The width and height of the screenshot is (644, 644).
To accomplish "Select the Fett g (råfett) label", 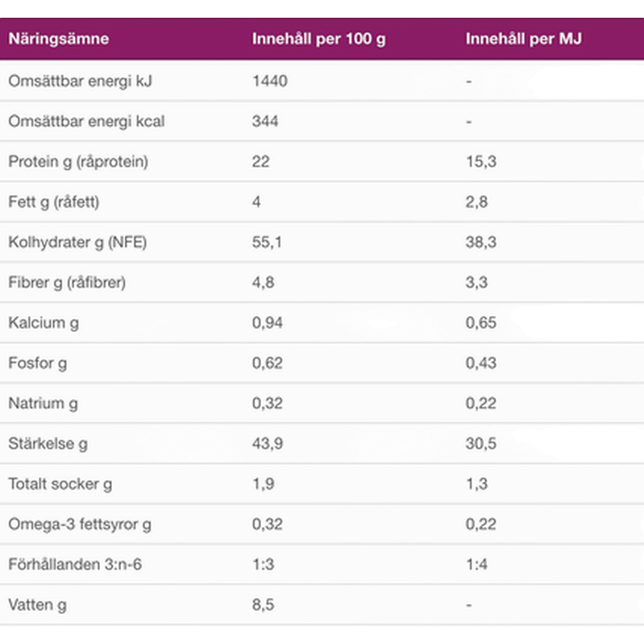I will (53, 202).
